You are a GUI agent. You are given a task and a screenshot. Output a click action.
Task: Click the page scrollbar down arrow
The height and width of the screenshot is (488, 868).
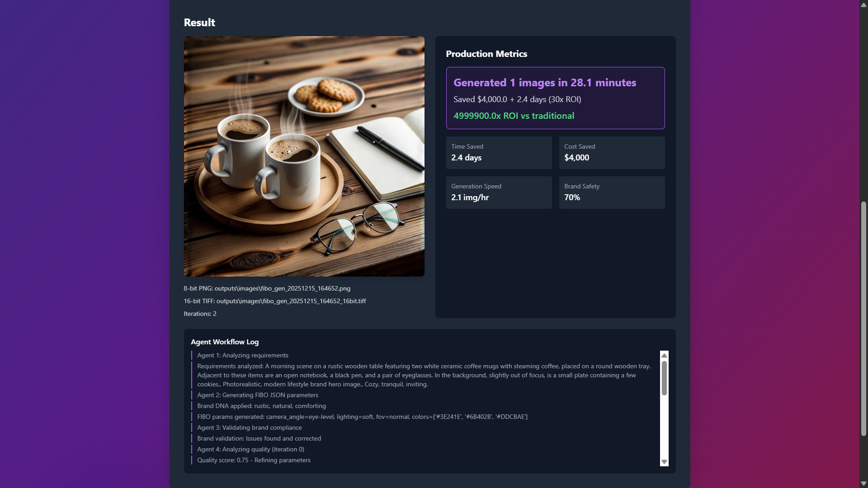[863, 483]
